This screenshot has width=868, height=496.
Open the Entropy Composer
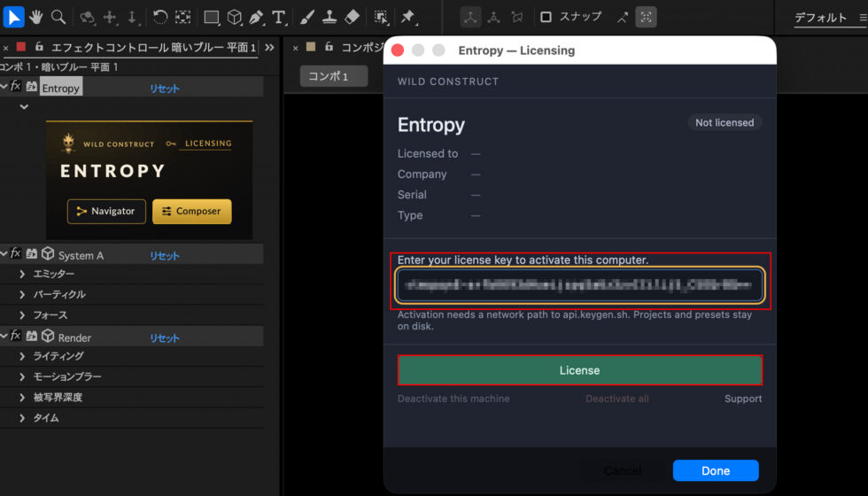pyautogui.click(x=191, y=212)
